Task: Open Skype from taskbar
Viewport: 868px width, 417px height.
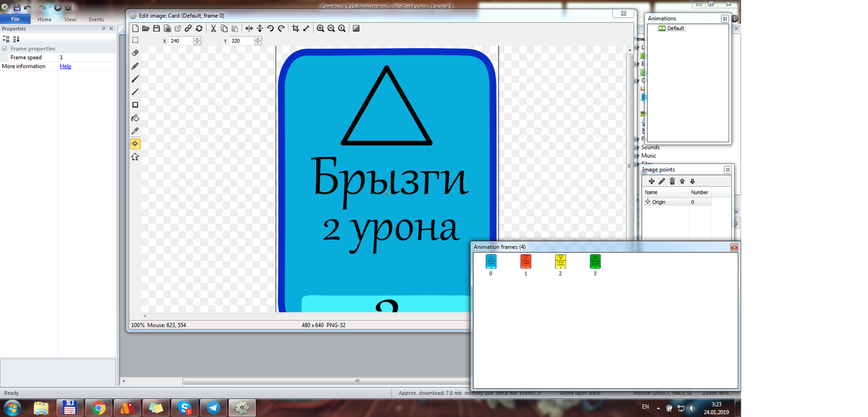Action: pyautogui.click(x=184, y=408)
